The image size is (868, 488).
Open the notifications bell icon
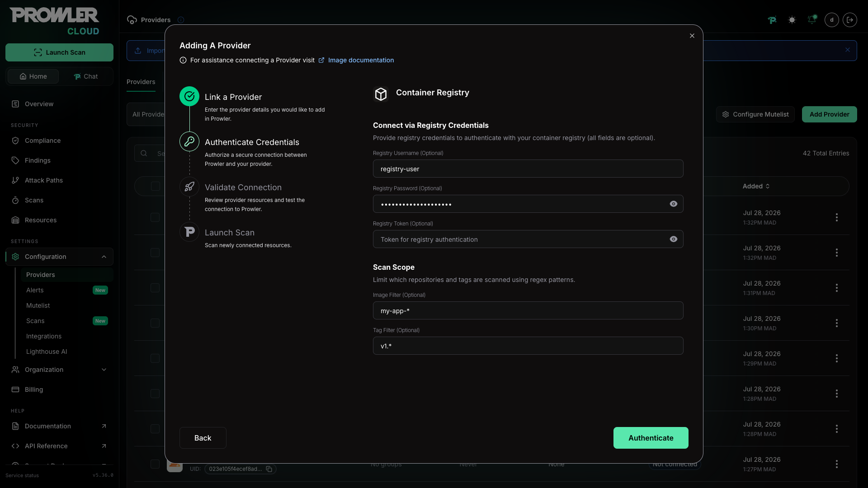point(812,20)
